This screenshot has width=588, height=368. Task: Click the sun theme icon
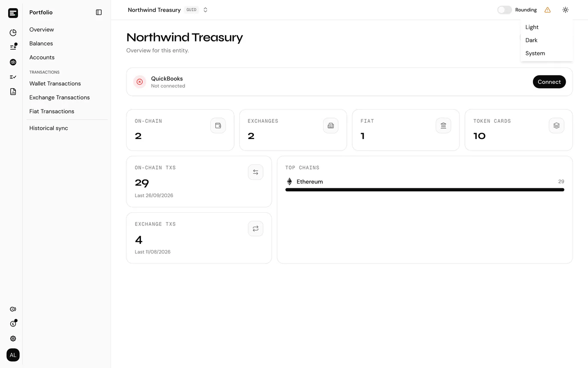(565, 10)
